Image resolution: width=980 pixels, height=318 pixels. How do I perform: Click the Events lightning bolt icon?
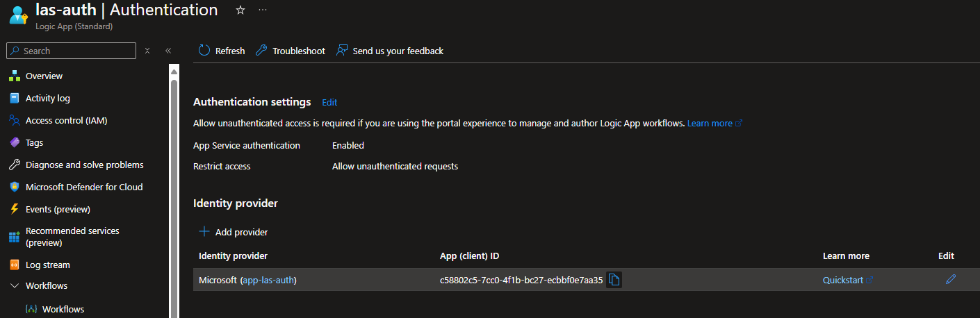(x=15, y=209)
